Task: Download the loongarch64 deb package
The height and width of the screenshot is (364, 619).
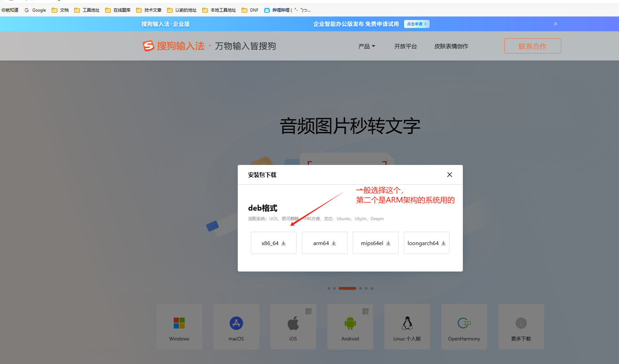Action: pos(427,243)
